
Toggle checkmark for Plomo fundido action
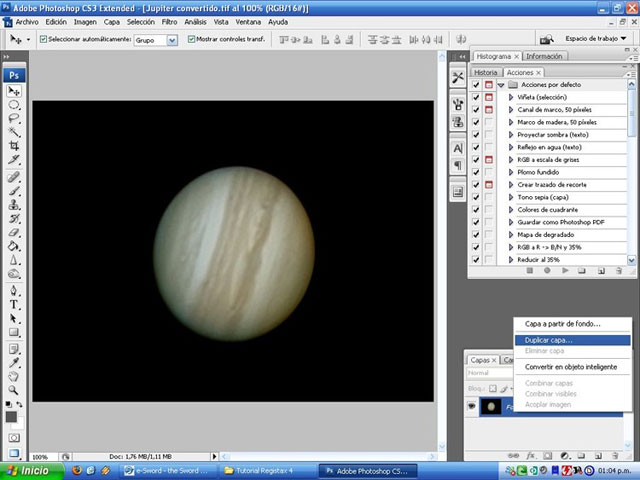pyautogui.click(x=476, y=172)
